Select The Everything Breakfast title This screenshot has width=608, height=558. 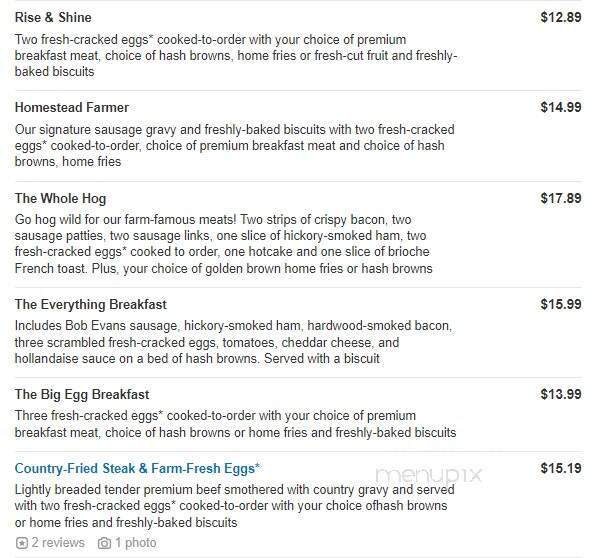click(x=90, y=304)
